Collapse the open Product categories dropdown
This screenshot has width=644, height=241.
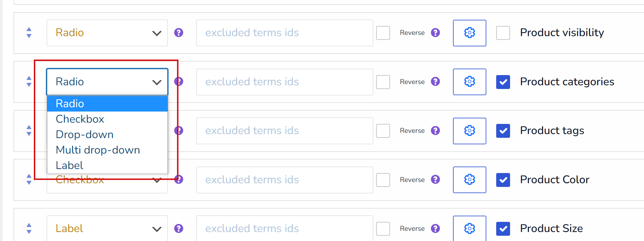click(107, 82)
